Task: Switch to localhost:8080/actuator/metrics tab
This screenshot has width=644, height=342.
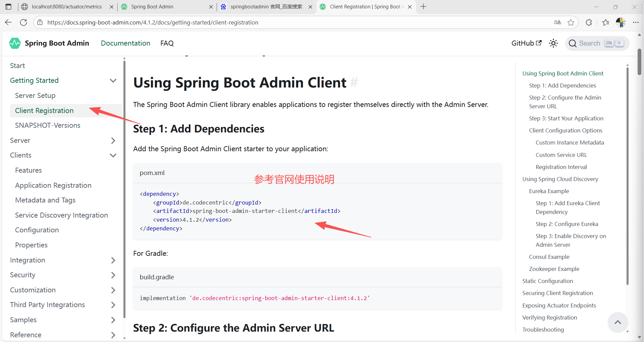Action: (x=67, y=7)
